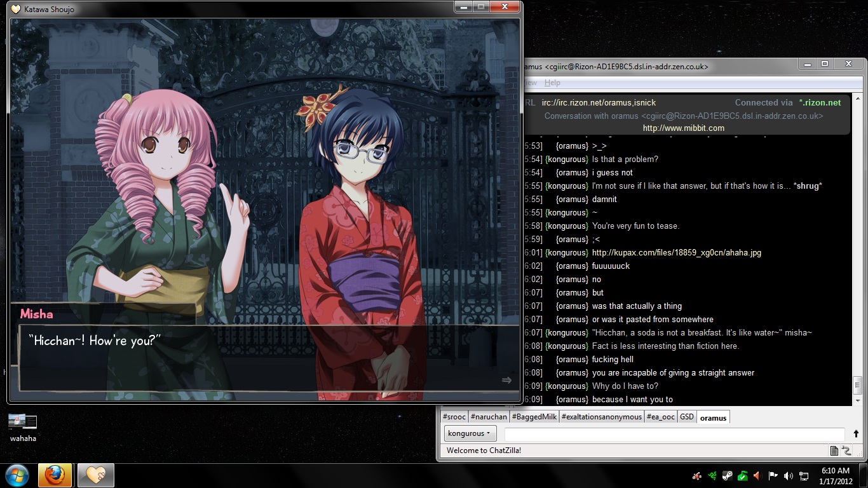This screenshot has height=488, width=868.
Task: Open the kongurous nickname dropdown
Action: click(x=470, y=433)
